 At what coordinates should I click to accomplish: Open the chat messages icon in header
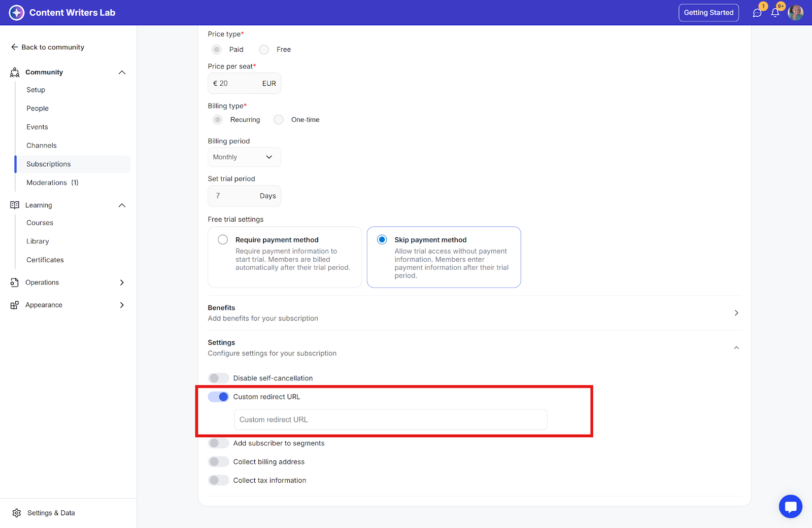(757, 13)
